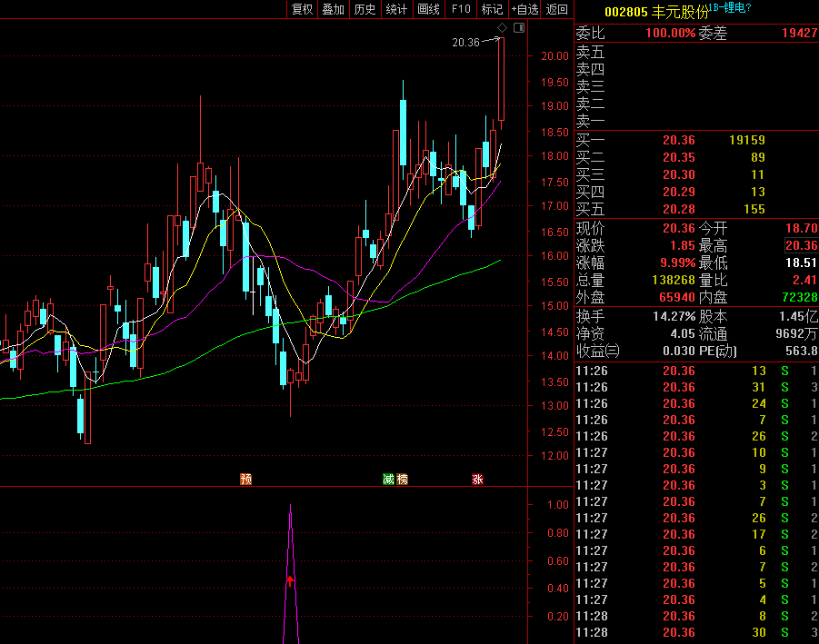The height and width of the screenshot is (644, 819).
Task: Click the 量比 2.41 value
Action: point(804,281)
